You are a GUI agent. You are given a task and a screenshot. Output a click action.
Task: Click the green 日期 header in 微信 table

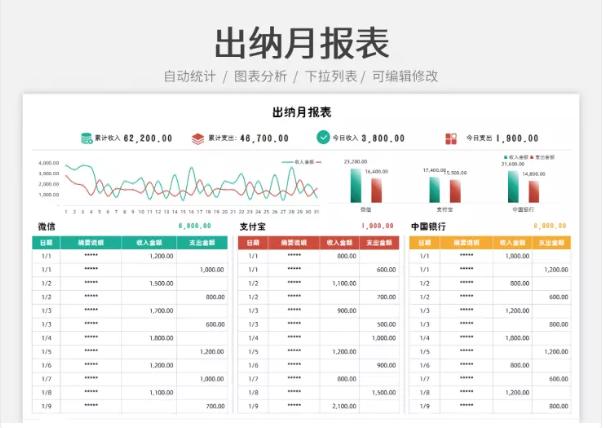46,243
